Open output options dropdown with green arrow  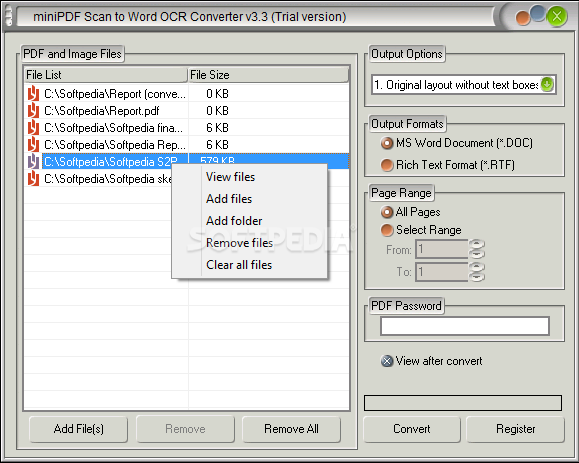(x=547, y=85)
